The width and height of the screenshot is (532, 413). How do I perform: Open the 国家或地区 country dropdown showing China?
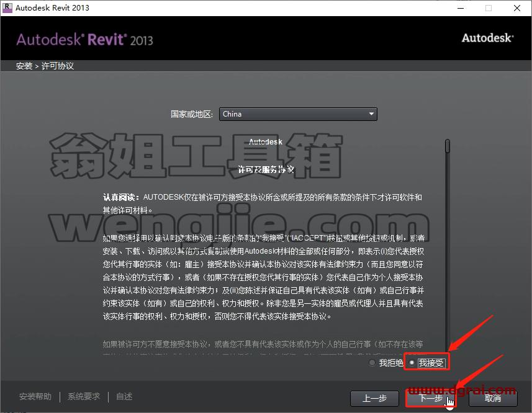point(298,114)
